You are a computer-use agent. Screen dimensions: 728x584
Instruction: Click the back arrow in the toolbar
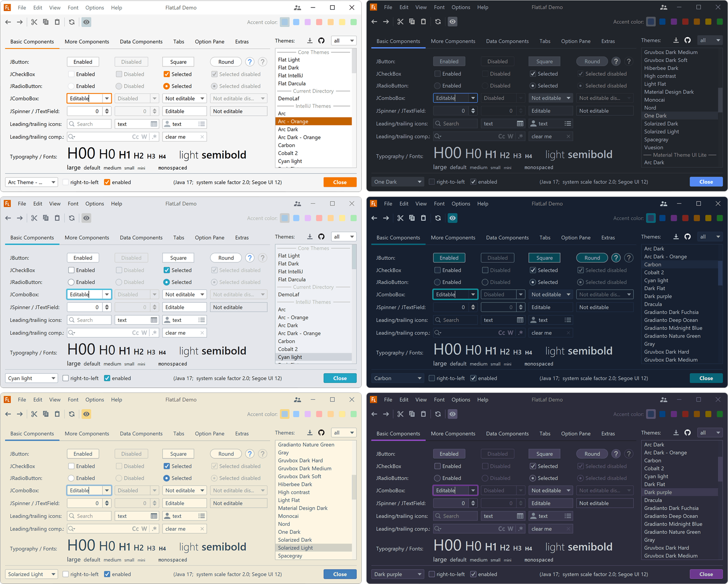pos(8,22)
